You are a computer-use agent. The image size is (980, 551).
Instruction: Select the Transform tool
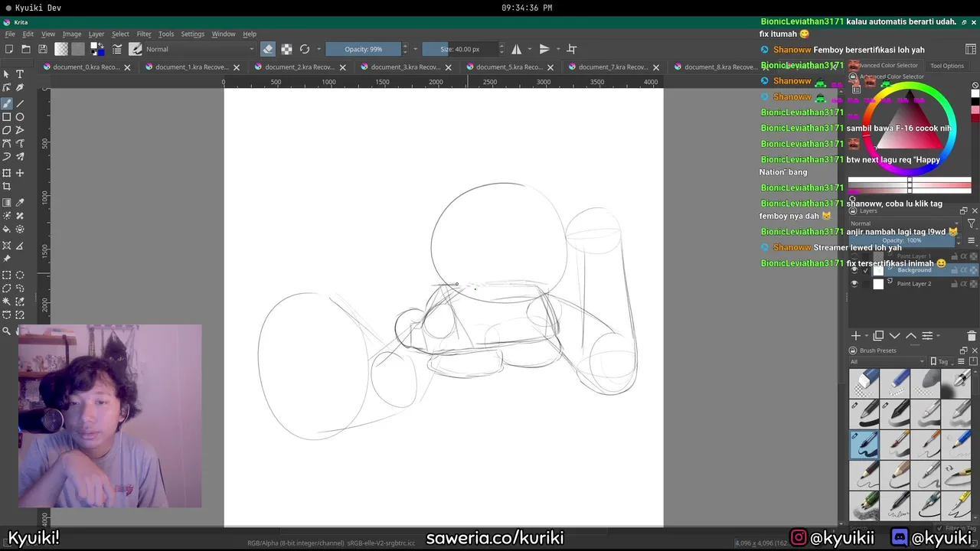7,173
